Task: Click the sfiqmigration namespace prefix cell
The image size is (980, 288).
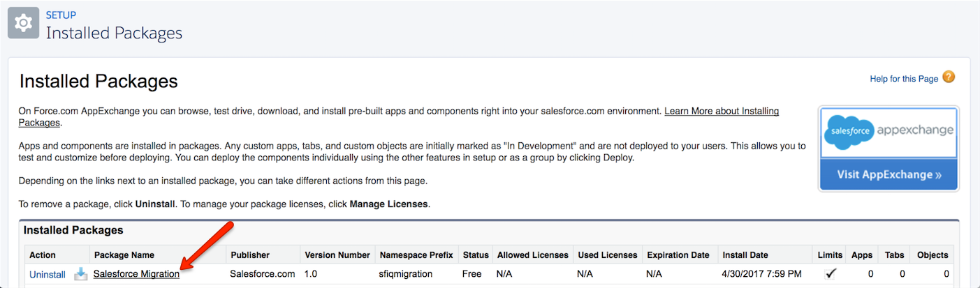Action: click(x=406, y=274)
